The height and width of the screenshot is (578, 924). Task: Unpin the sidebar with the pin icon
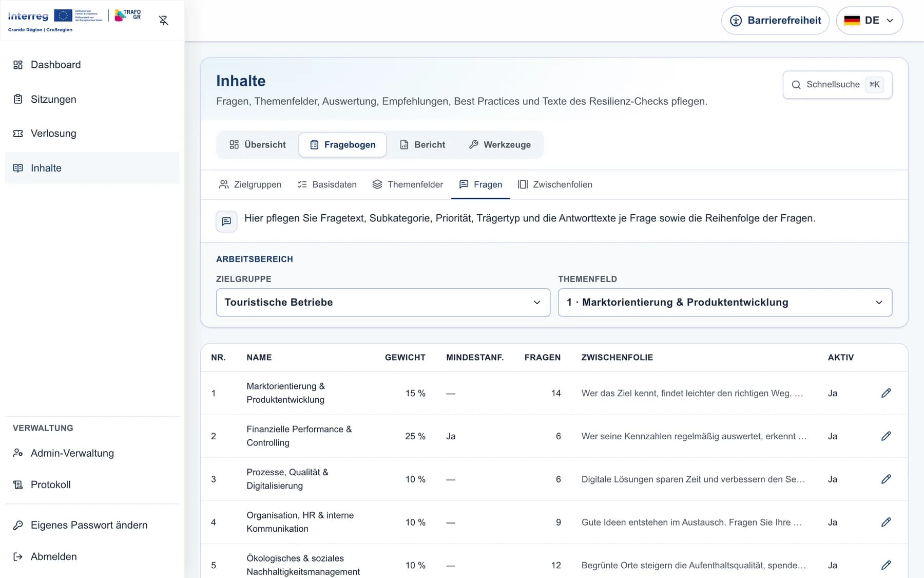click(x=164, y=21)
